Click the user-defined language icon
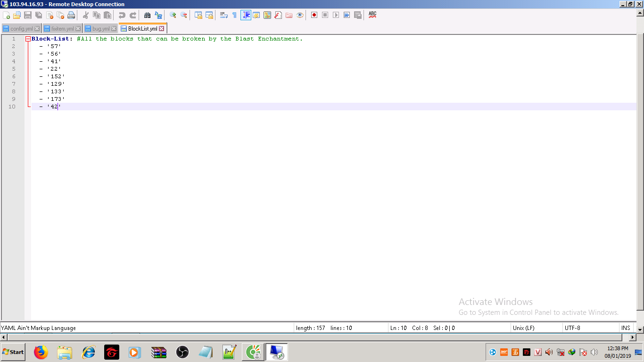644x362 pixels. coord(256,15)
